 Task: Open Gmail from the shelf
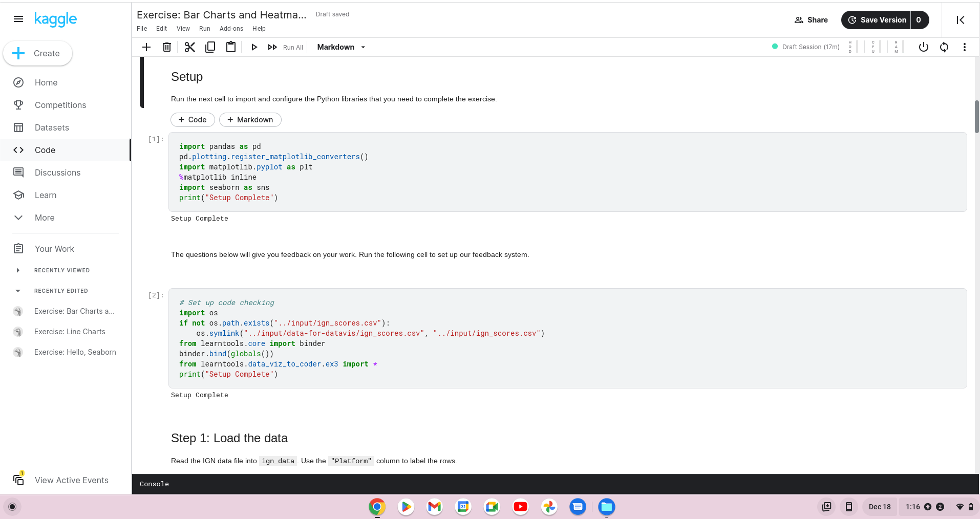pyautogui.click(x=435, y=507)
